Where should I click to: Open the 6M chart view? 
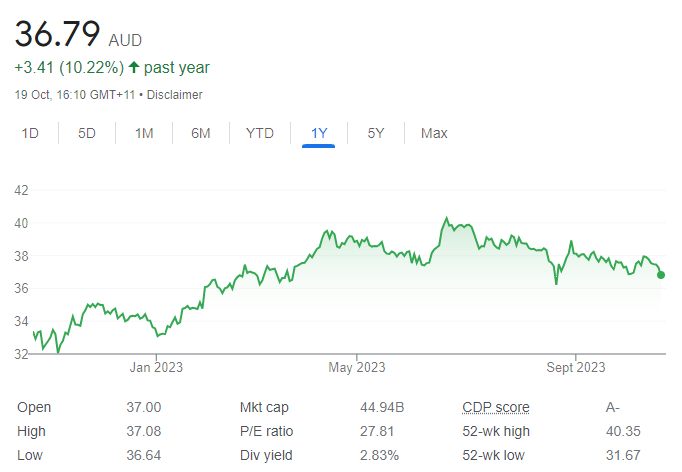click(201, 133)
